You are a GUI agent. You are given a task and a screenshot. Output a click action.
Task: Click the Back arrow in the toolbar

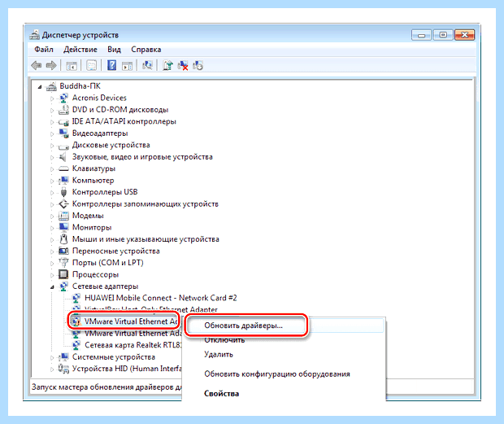click(37, 66)
